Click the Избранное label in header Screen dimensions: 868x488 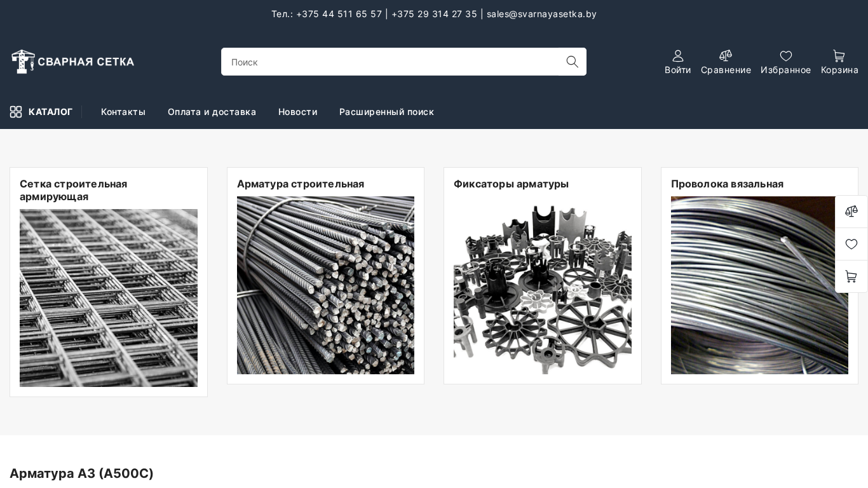[786, 70]
